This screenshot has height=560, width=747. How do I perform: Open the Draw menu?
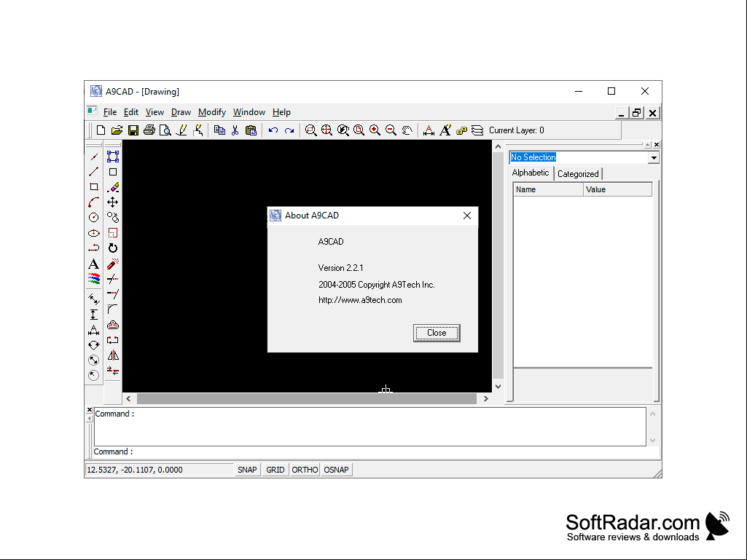[x=181, y=112]
